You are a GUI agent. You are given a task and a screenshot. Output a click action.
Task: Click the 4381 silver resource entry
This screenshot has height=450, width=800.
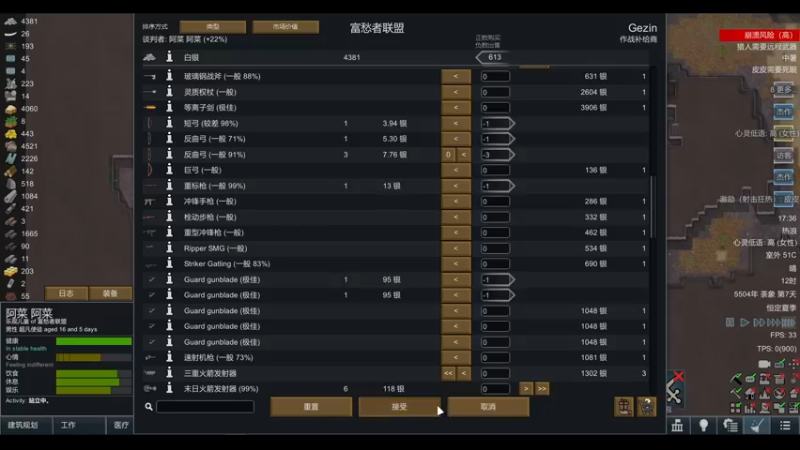point(21,21)
